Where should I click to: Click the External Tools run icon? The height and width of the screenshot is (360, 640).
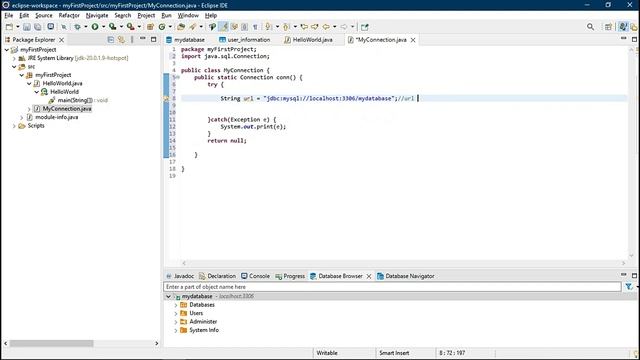(131, 27)
